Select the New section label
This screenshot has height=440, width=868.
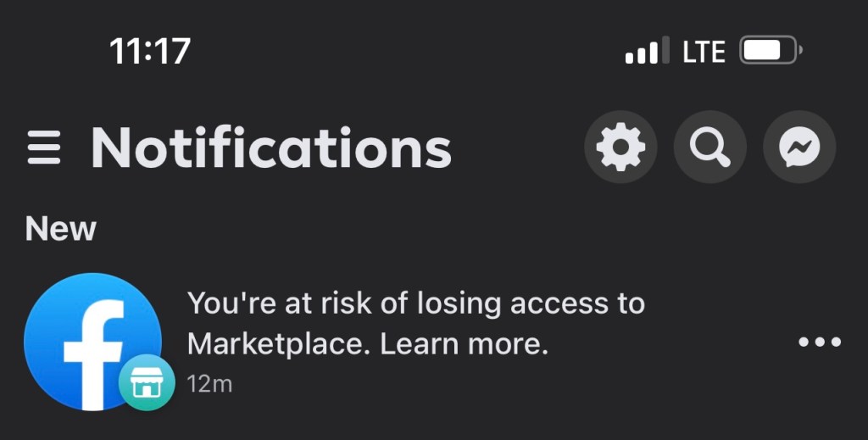61,229
